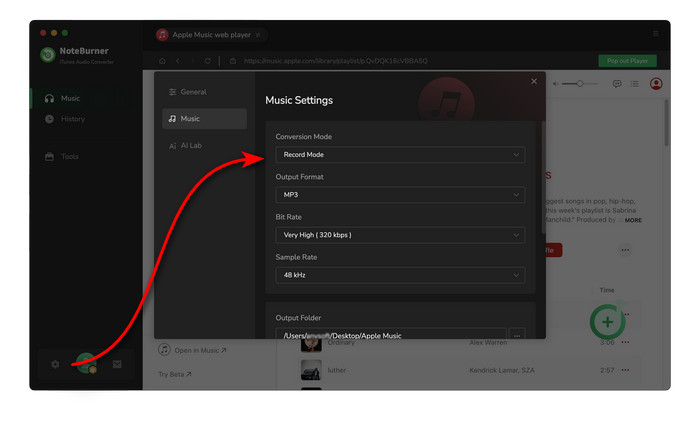Viewport: 700px width, 429px height.
Task: Adjust the volume slider
Action: tap(579, 83)
